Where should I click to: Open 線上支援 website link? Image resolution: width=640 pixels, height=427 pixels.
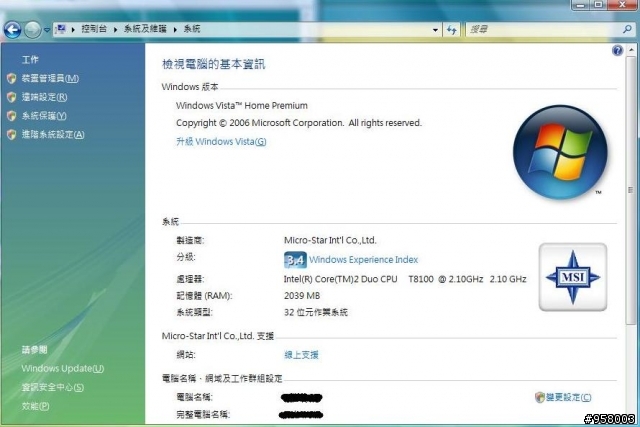pyautogui.click(x=301, y=355)
